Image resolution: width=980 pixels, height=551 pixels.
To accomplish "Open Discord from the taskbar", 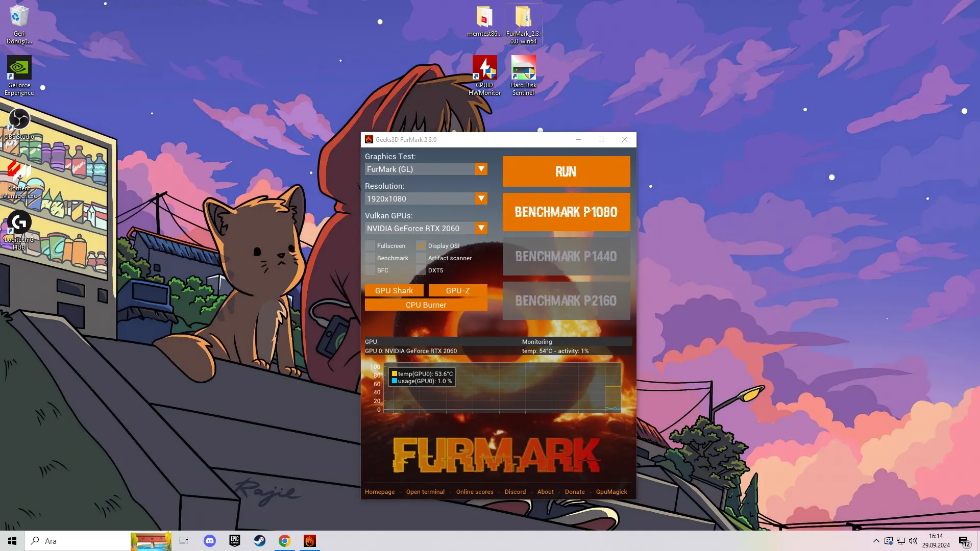I will pyautogui.click(x=210, y=541).
